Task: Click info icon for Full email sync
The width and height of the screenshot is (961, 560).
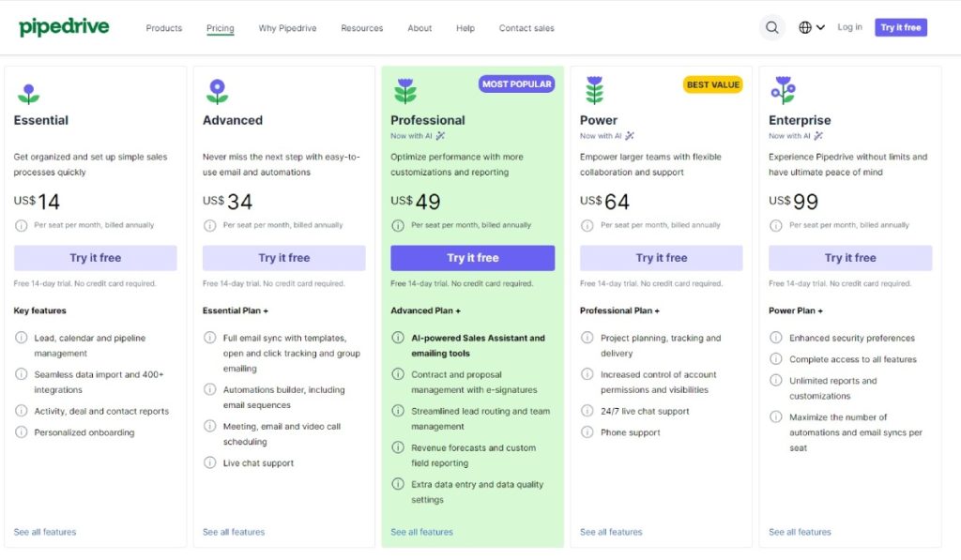Action: click(209, 338)
